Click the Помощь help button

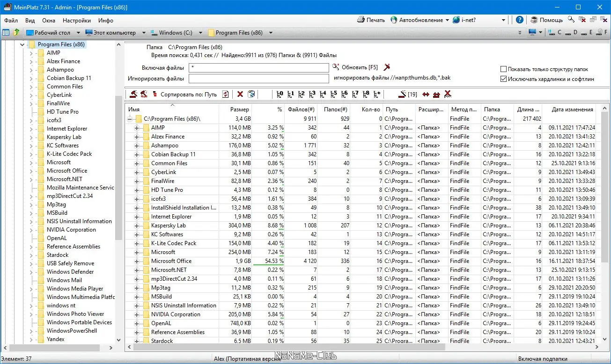(546, 20)
